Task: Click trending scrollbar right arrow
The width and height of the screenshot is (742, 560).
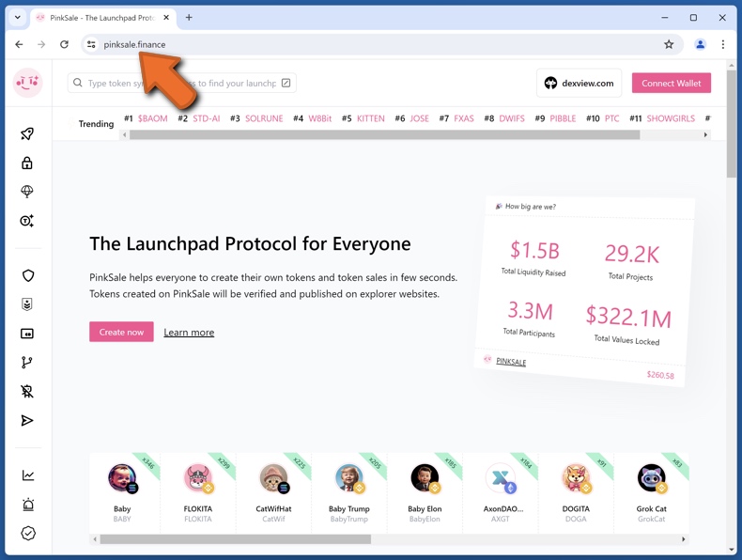Action: [x=705, y=135]
